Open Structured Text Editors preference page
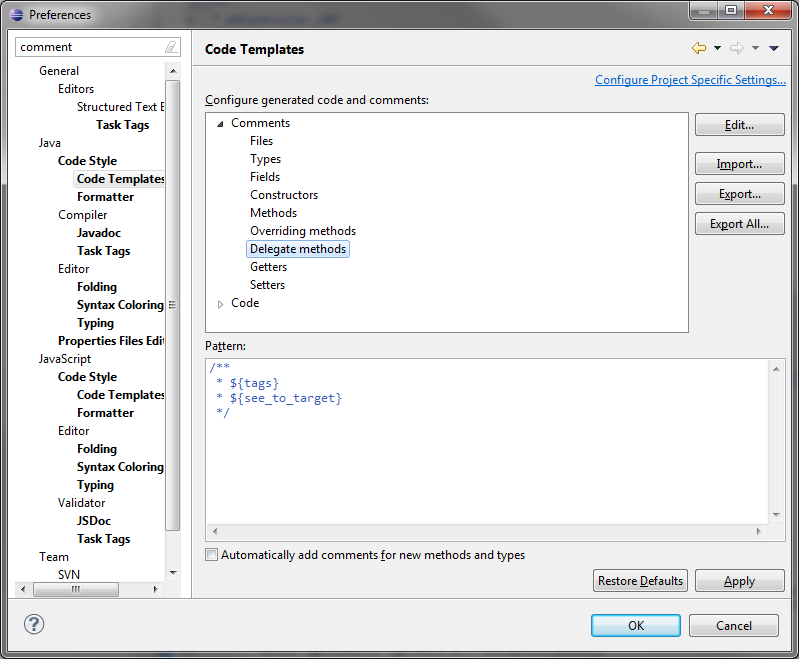Image resolution: width=799 pixels, height=659 pixels. pyautogui.click(x=120, y=107)
